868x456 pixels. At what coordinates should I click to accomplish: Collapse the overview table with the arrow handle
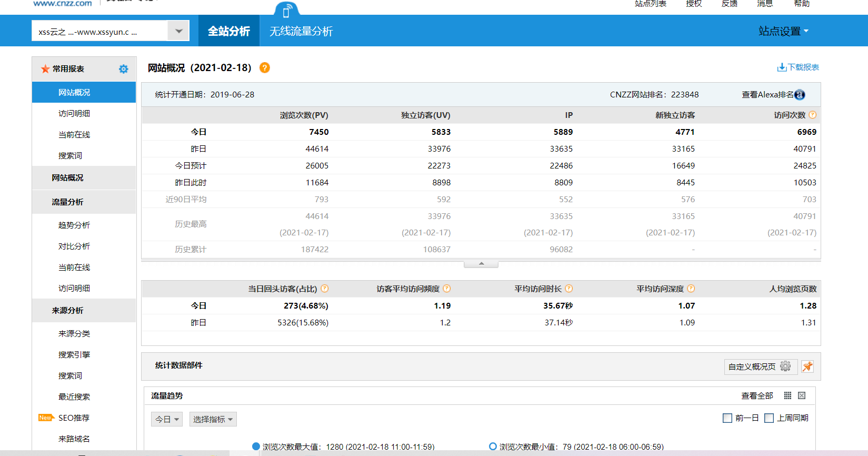tap(481, 264)
